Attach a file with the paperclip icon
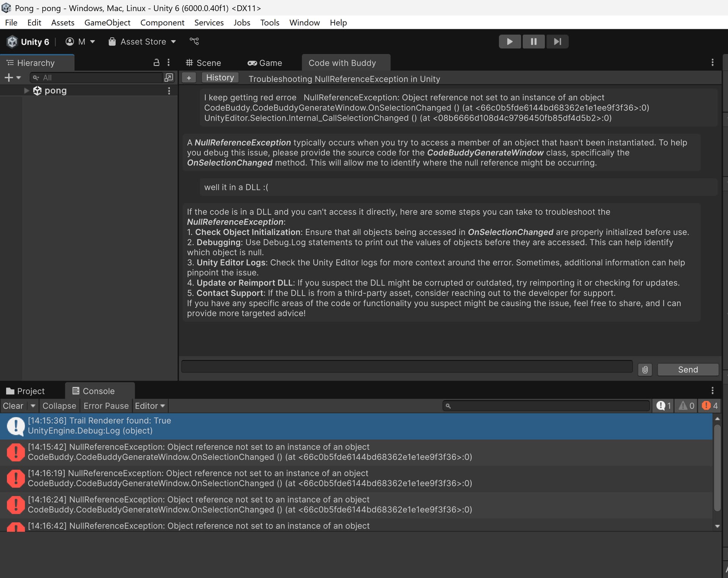 645,370
